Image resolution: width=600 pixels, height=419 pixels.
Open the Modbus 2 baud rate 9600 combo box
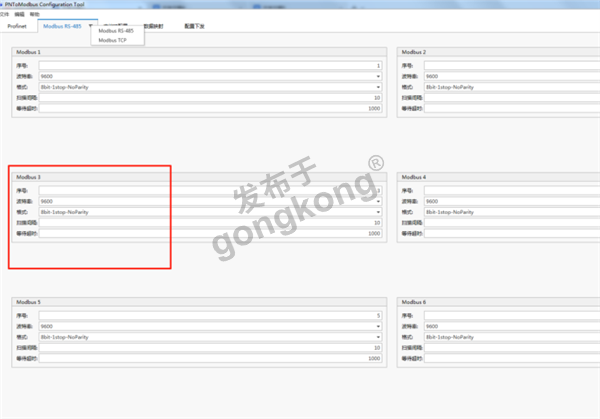(x=512, y=76)
